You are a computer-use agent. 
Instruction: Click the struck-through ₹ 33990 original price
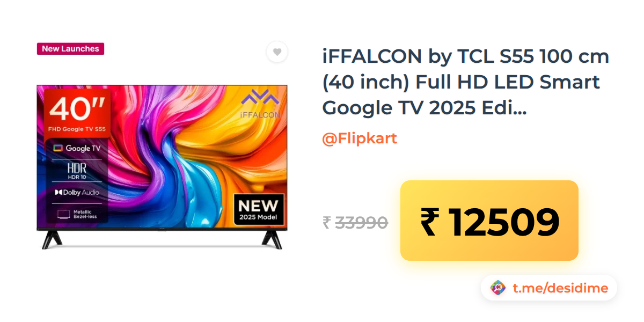coord(355,222)
